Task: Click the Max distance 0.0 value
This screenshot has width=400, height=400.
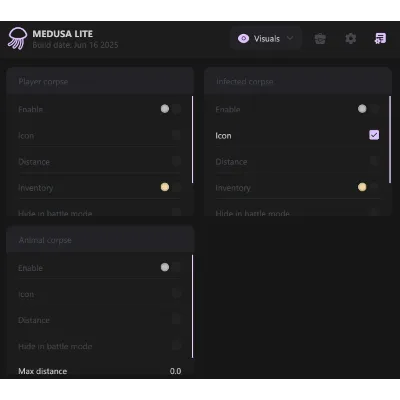Action: coord(175,371)
